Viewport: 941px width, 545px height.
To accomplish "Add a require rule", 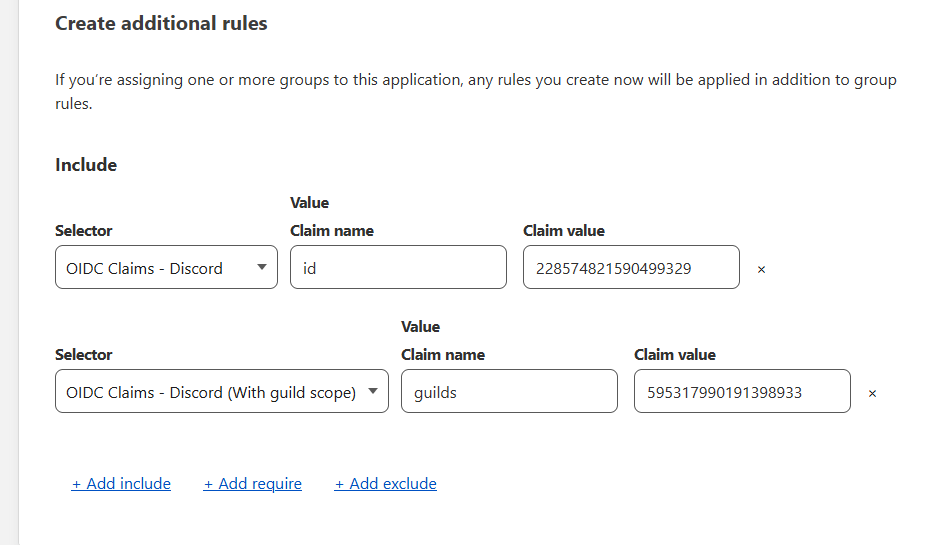I will tap(253, 484).
